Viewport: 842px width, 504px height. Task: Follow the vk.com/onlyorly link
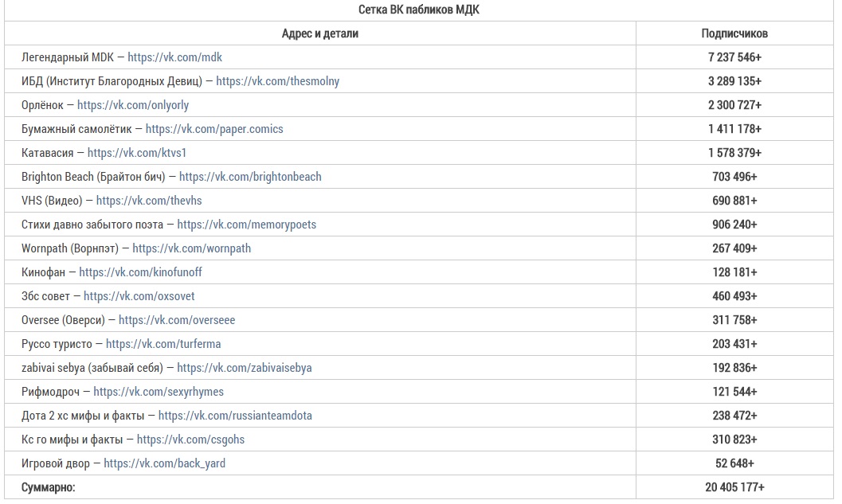133,105
